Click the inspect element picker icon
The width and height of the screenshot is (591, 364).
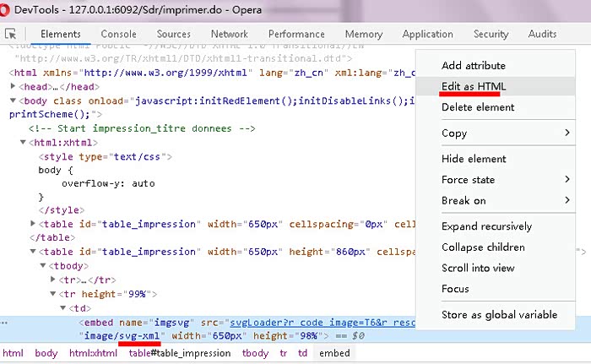[12, 34]
